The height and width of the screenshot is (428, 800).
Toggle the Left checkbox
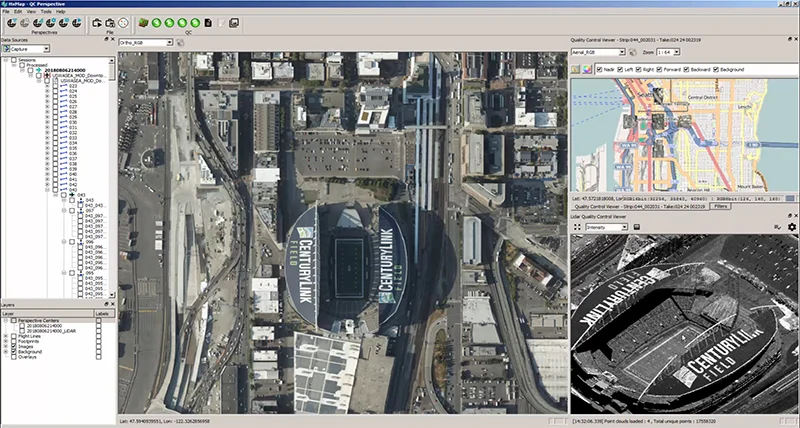click(x=620, y=69)
